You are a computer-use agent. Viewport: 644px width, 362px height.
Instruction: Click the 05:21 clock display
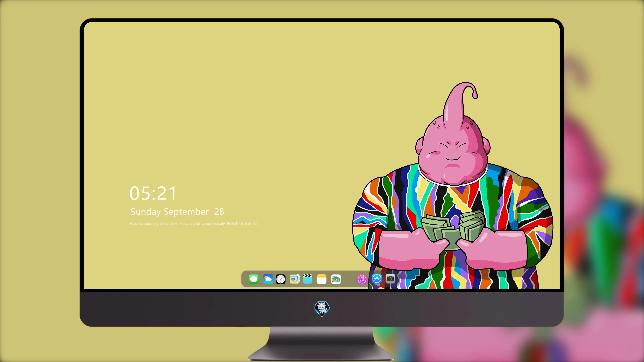pos(153,193)
